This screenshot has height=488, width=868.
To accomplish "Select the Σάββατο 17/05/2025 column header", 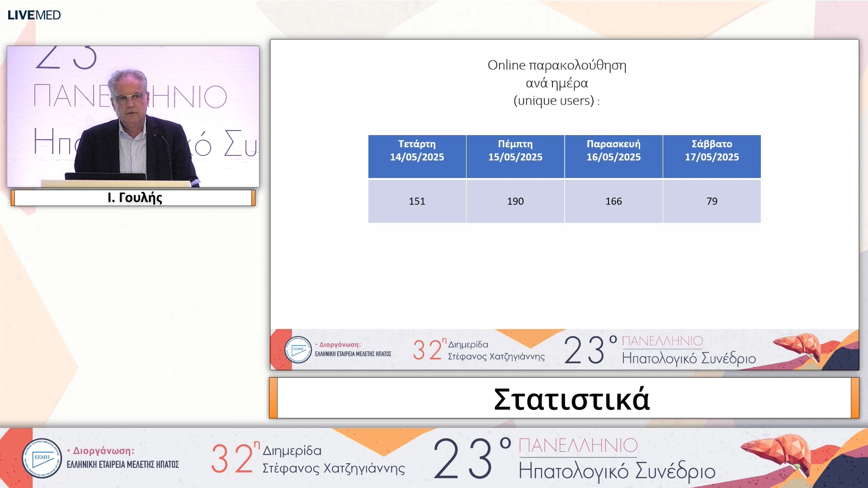I will tap(712, 151).
